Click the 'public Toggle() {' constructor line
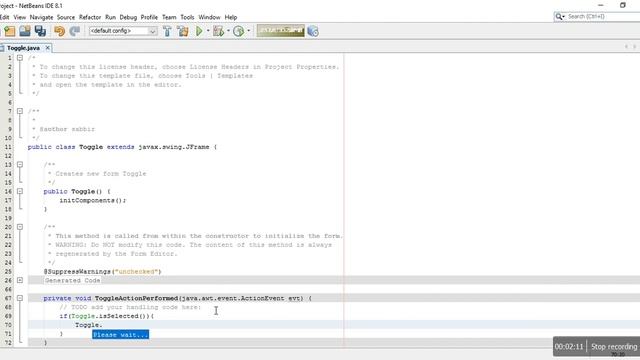 coord(77,191)
